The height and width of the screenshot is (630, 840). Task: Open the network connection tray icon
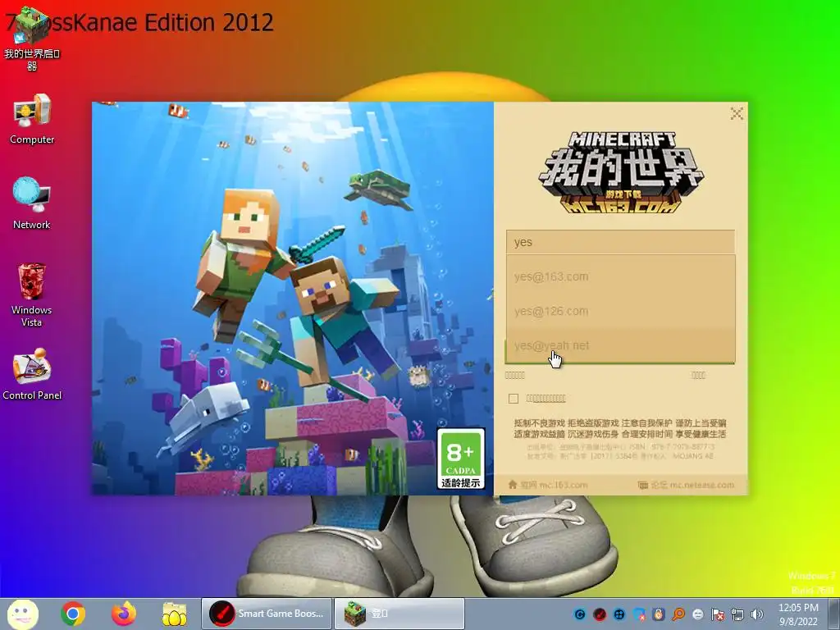pyautogui.click(x=737, y=614)
